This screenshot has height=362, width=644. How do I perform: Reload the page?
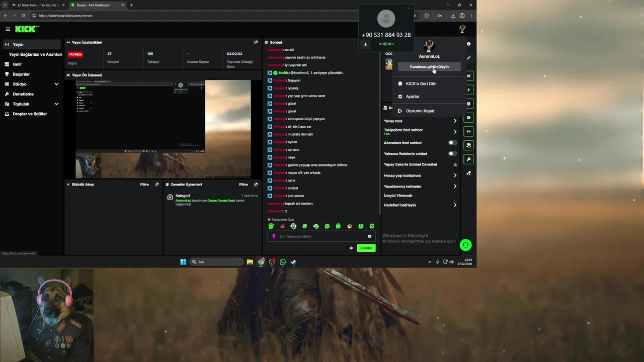[23, 16]
